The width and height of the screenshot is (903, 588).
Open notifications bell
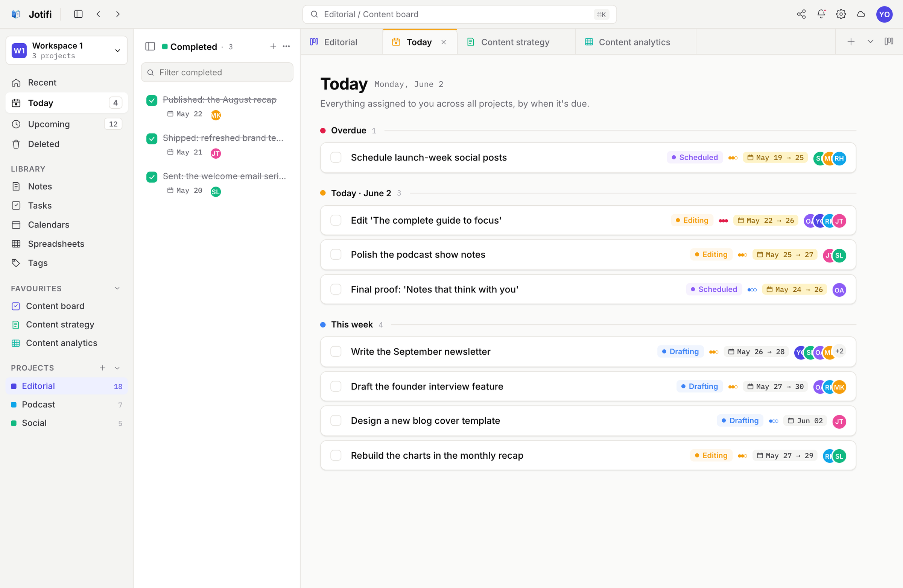(x=821, y=14)
